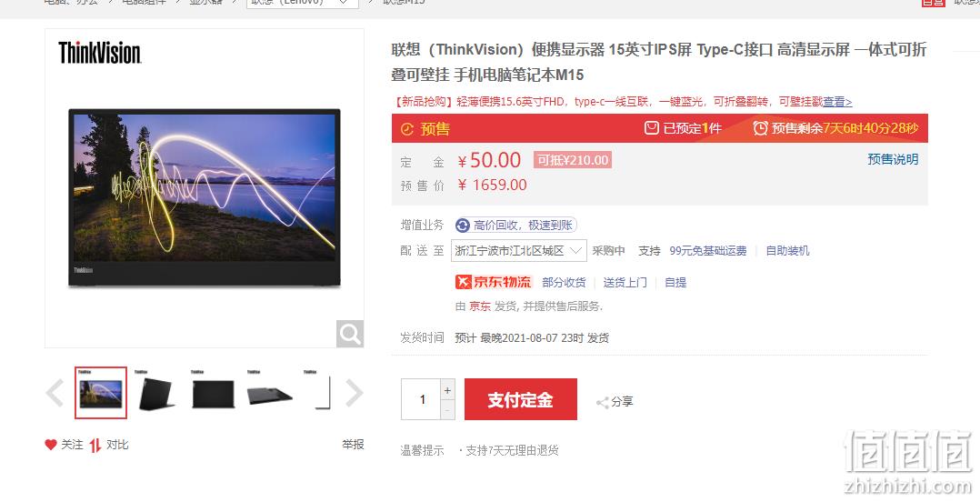Decrease quantity with the minus stepper

tap(447, 409)
